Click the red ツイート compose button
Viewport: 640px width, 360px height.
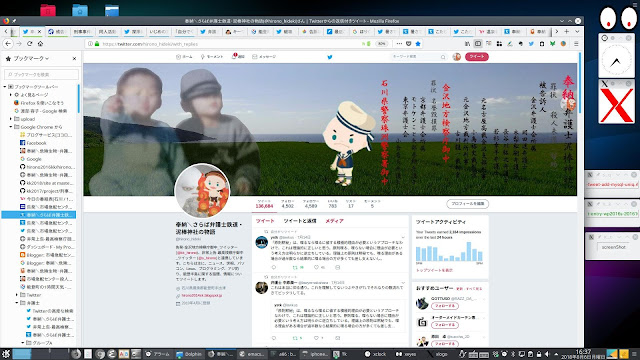477,57
